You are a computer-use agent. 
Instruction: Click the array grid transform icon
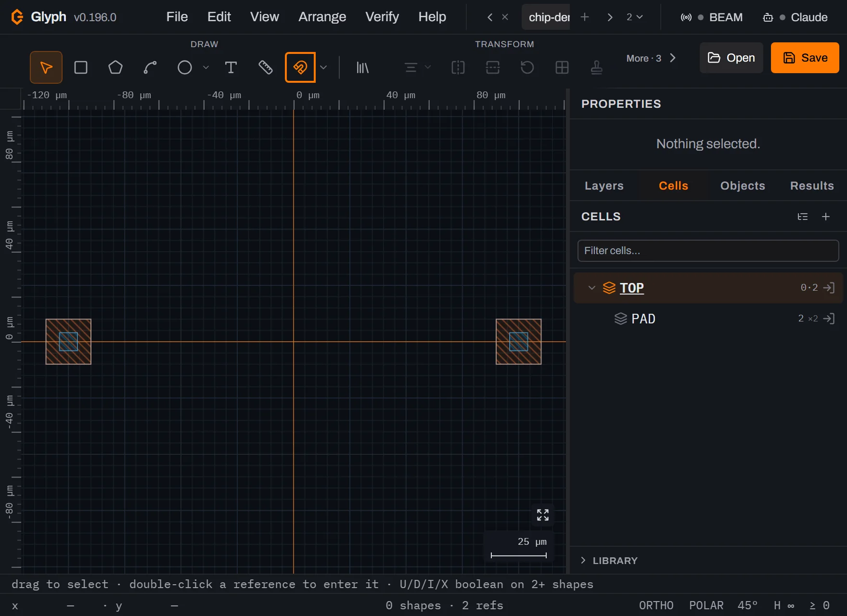point(562,67)
